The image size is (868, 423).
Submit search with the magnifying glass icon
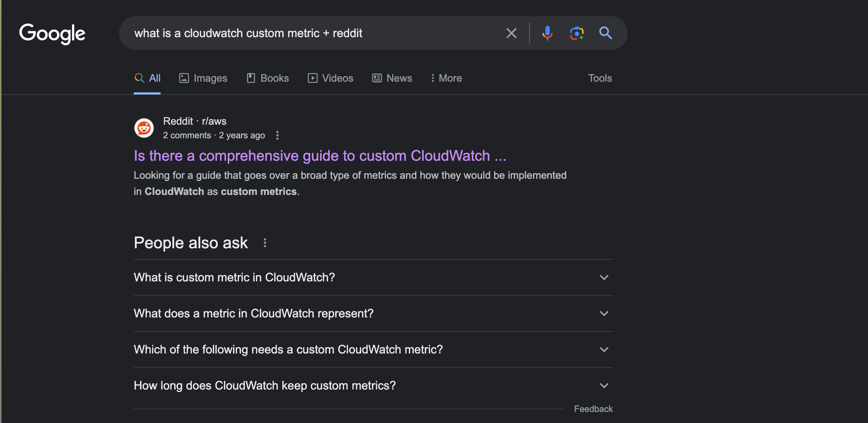pyautogui.click(x=606, y=33)
